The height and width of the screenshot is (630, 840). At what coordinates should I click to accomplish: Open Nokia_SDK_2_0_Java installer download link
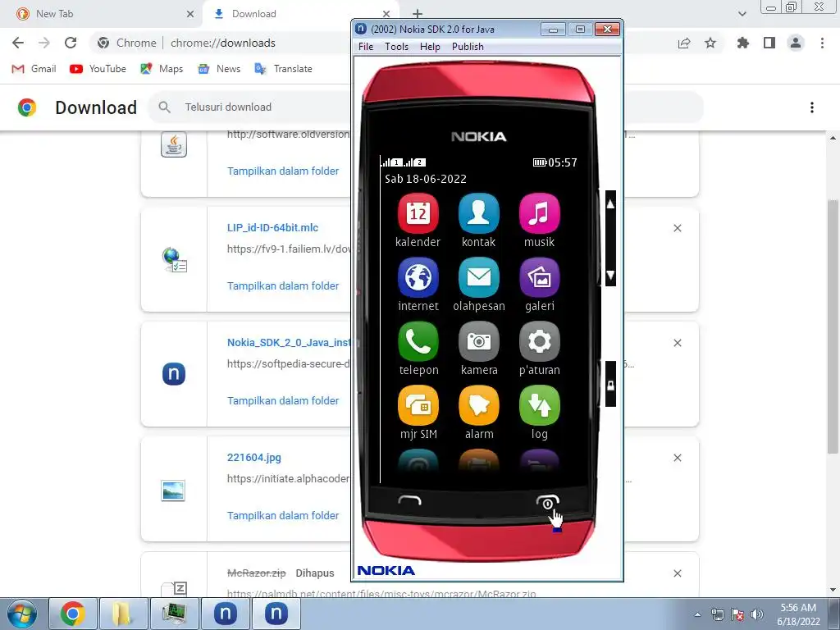pos(288,342)
